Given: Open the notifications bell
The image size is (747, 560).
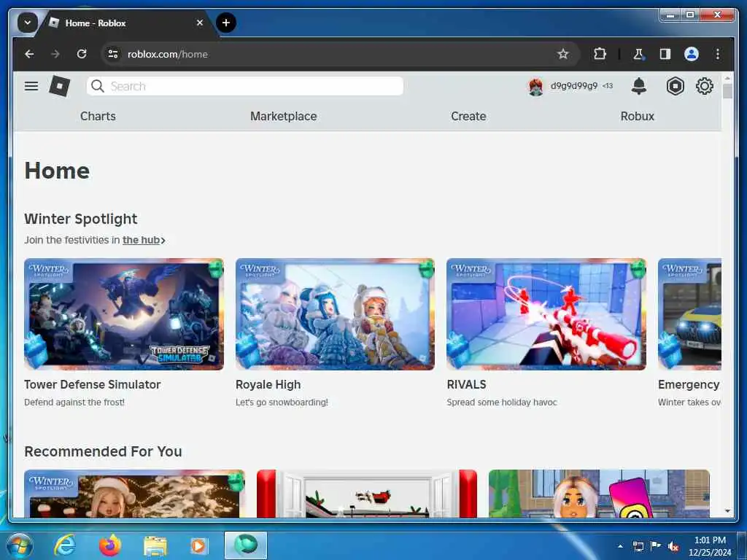Looking at the screenshot, I should coord(638,86).
